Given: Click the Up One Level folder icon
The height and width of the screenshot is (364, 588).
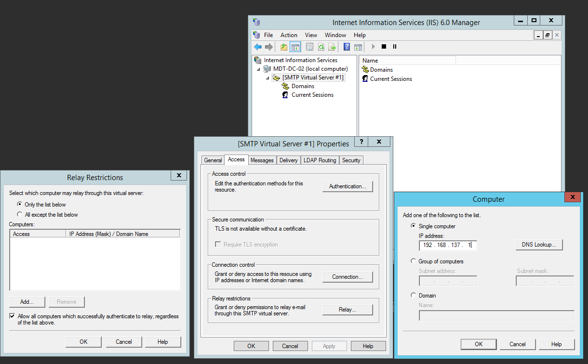Looking at the screenshot, I should click(x=283, y=47).
